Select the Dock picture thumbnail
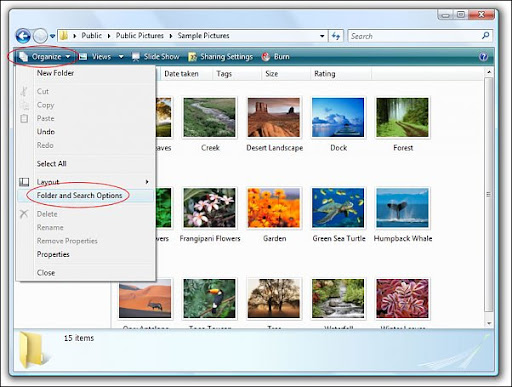Image resolution: width=512 pixels, height=387 pixels. point(338,117)
